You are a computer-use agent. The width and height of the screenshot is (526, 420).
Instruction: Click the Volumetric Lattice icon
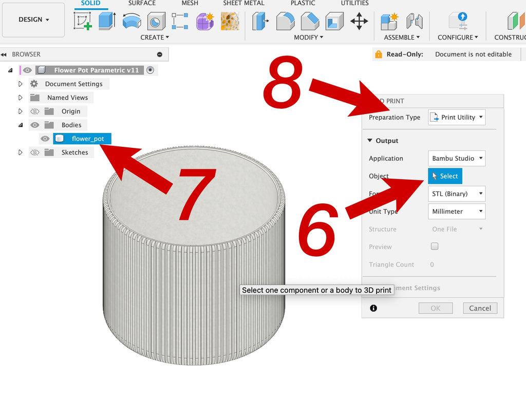pyautogui.click(x=230, y=21)
